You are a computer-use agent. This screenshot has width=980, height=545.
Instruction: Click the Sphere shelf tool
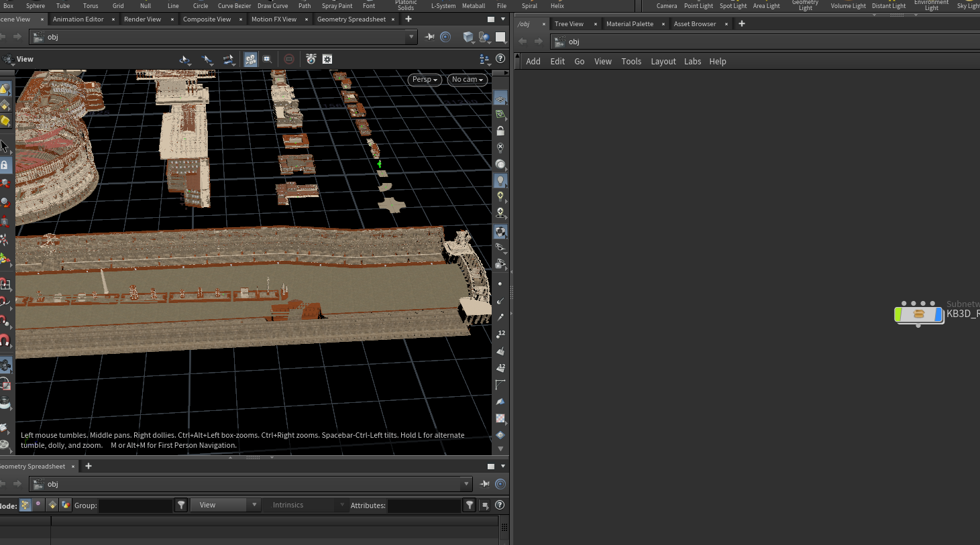36,5
